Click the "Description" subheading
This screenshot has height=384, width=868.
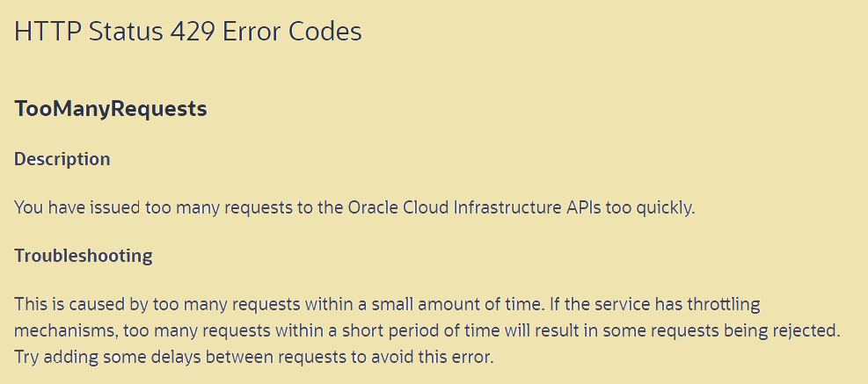point(62,159)
